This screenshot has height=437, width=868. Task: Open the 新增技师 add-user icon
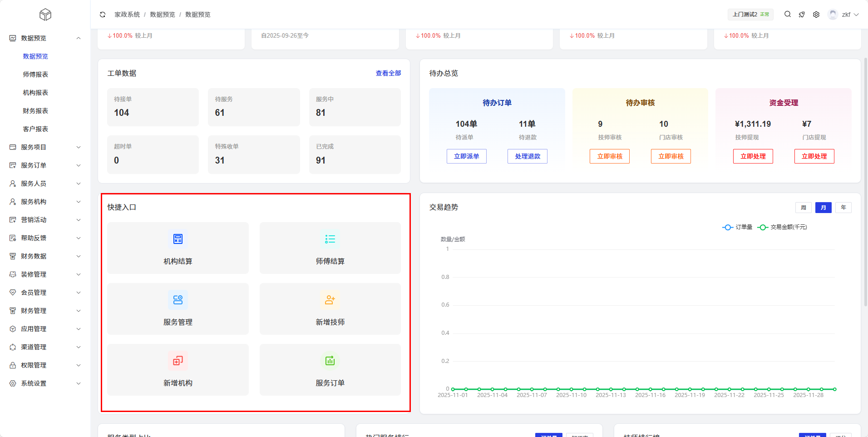click(330, 300)
